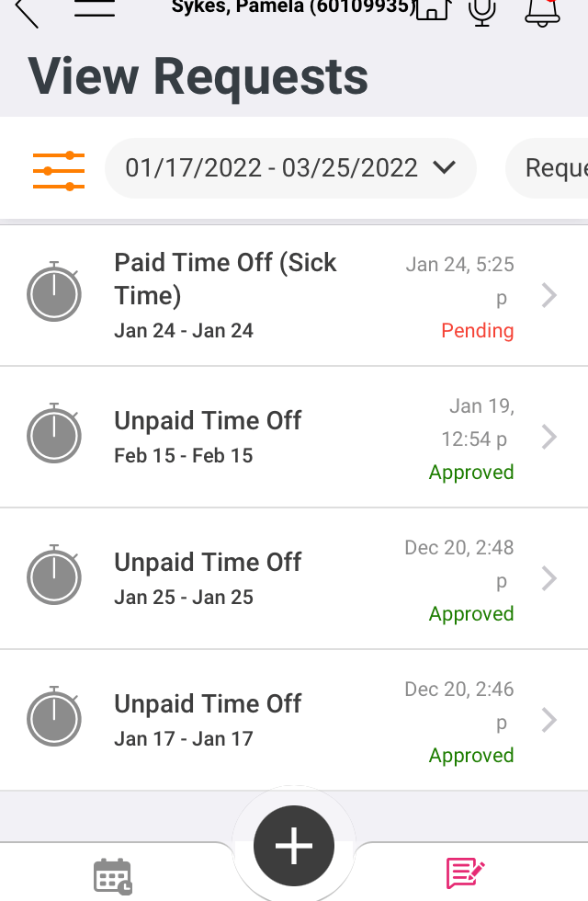
Task: Expand the Feb 15 Unpaid Time Off chevron
Action: point(549,437)
